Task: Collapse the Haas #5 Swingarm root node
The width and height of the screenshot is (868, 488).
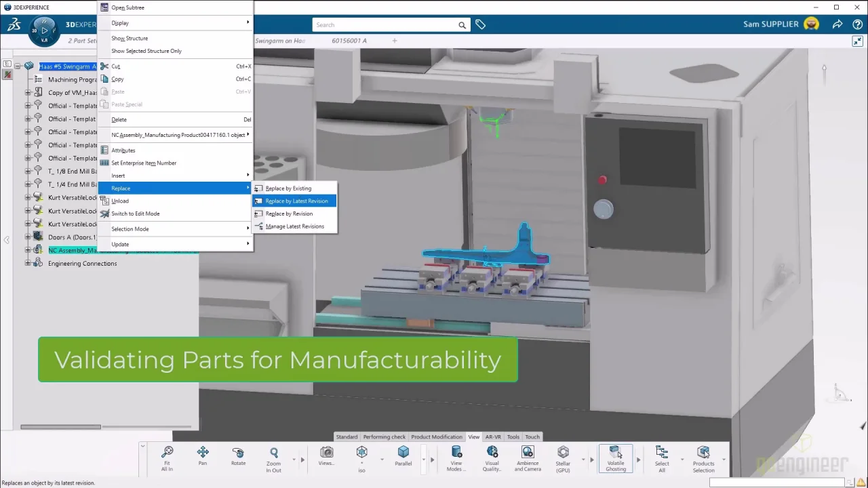Action: (x=18, y=66)
